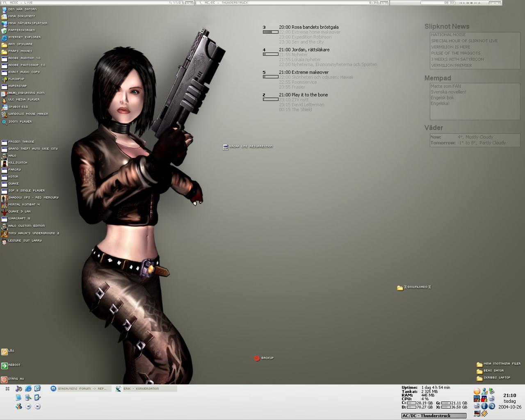Click the Lås lock button

[x=7, y=352]
